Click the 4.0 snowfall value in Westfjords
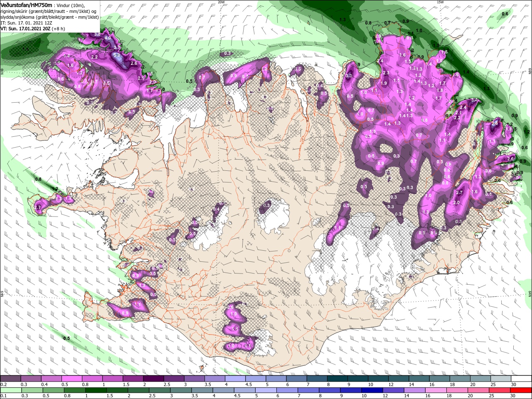 coord(108,38)
